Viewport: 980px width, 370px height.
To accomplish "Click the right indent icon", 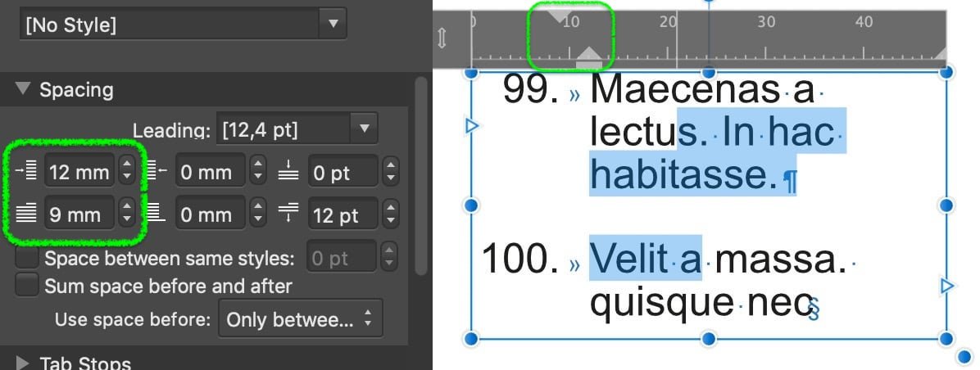I will (157, 171).
